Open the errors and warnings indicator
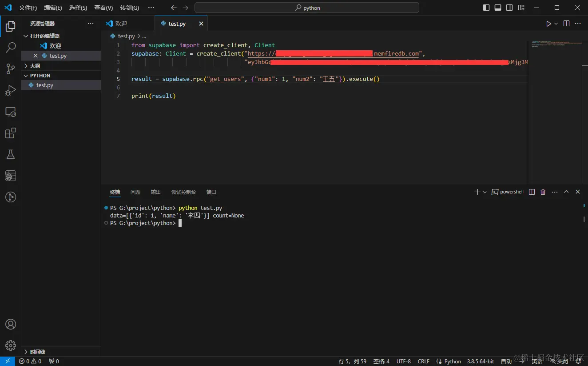Image resolution: width=588 pixels, height=366 pixels. [x=30, y=361]
